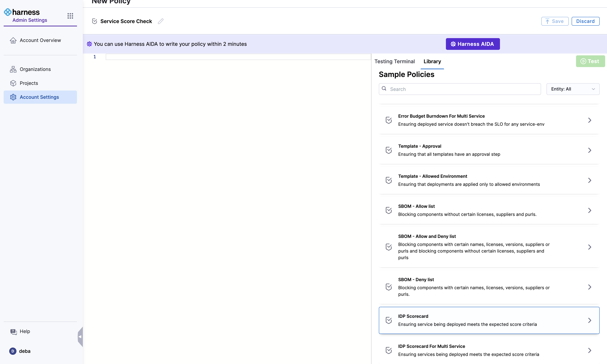Viewport: 607px width, 364px height.
Task: Click the Help chat icon
Action: (13, 332)
